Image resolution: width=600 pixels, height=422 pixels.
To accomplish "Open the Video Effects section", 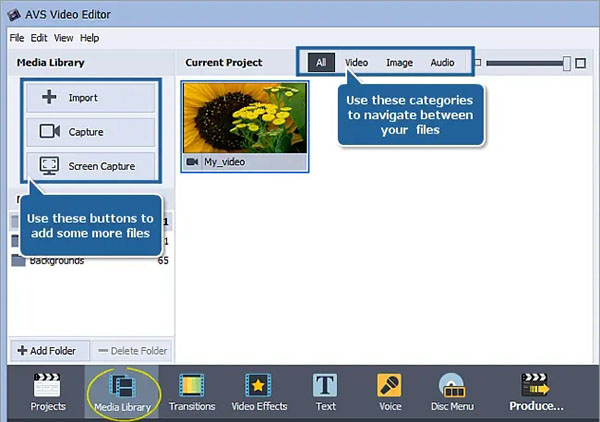I will [259, 392].
